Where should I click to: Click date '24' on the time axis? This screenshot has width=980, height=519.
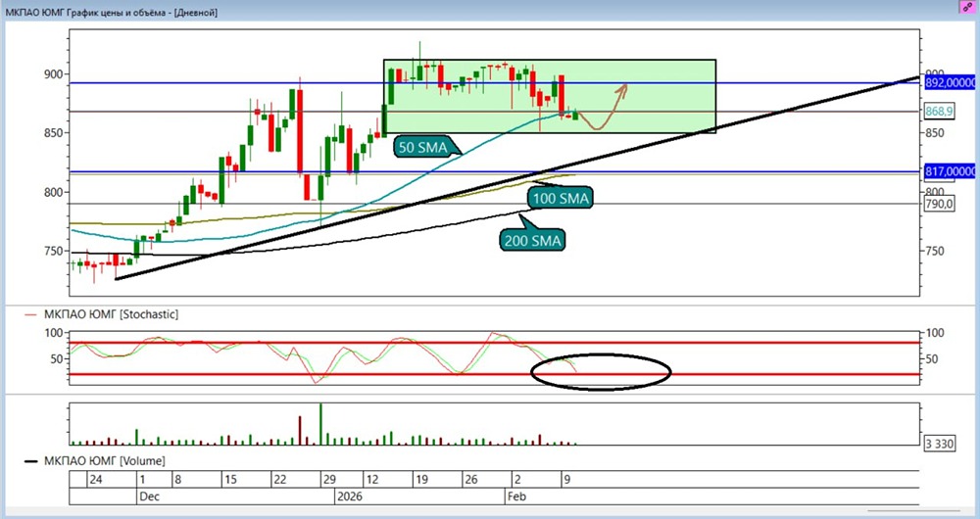(x=96, y=480)
